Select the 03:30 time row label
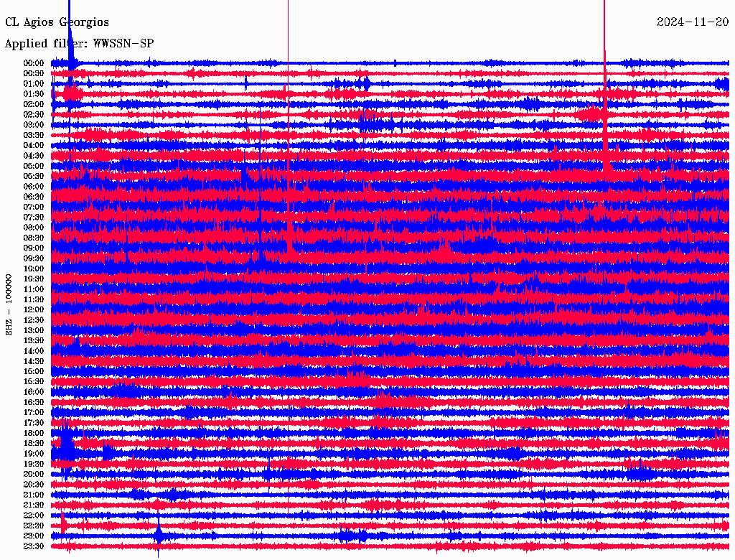This screenshot has width=735, height=560. point(34,136)
